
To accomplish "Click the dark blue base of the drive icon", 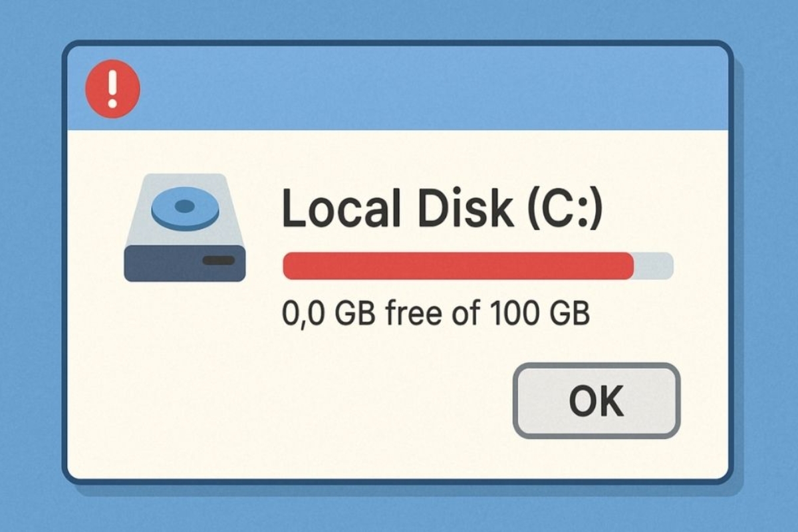I will click(x=185, y=263).
